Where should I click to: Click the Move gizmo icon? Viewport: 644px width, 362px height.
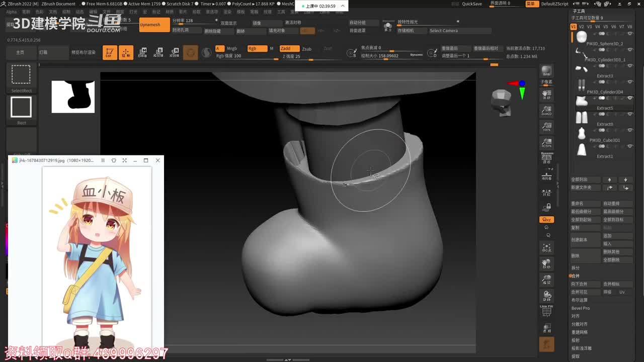143,52
